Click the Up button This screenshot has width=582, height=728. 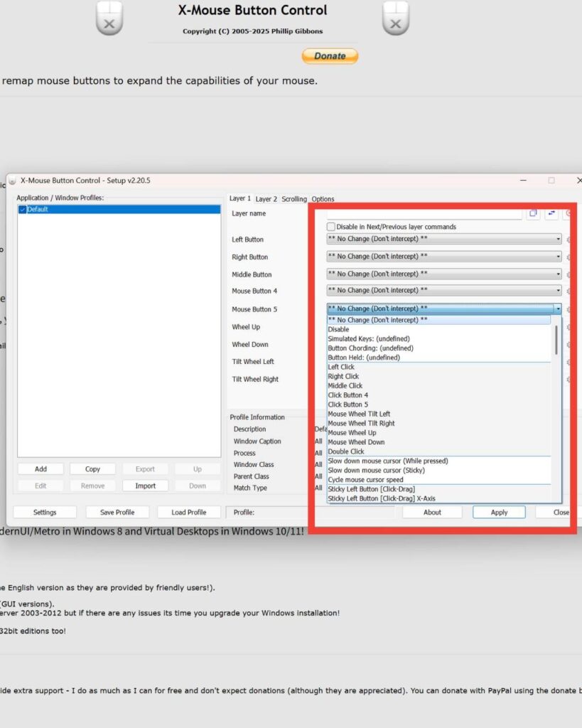point(198,469)
